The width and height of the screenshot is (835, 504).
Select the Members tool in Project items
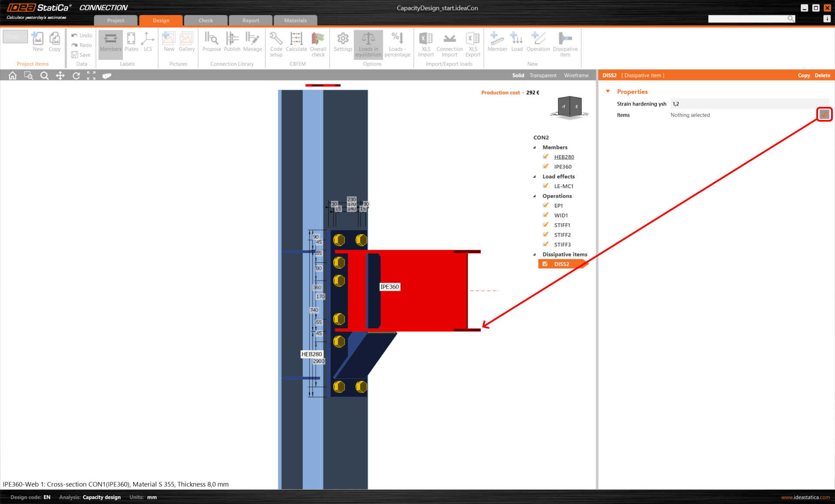(110, 43)
